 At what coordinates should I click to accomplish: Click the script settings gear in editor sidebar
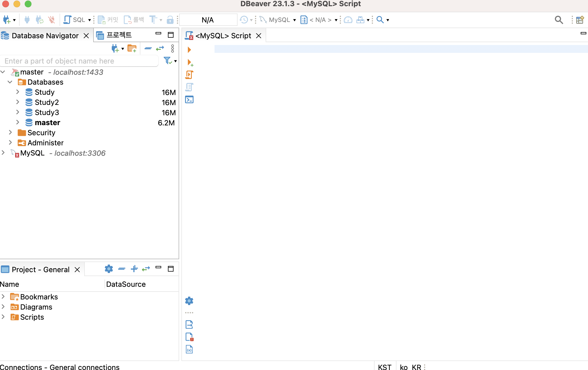[x=189, y=301]
